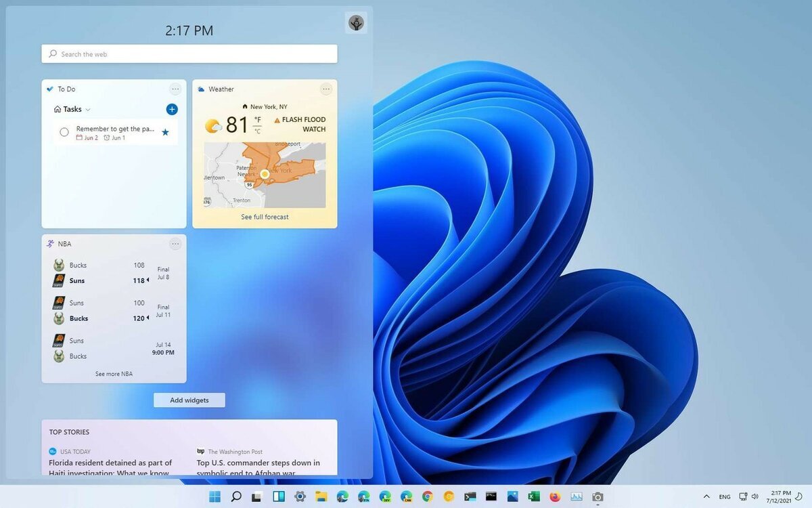Open the Photos app from the taskbar
Image resolution: width=812 pixels, height=508 pixels.
coord(511,496)
